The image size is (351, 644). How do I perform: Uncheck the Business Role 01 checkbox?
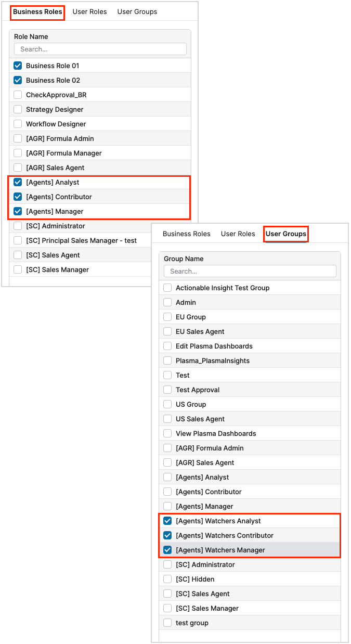click(18, 66)
